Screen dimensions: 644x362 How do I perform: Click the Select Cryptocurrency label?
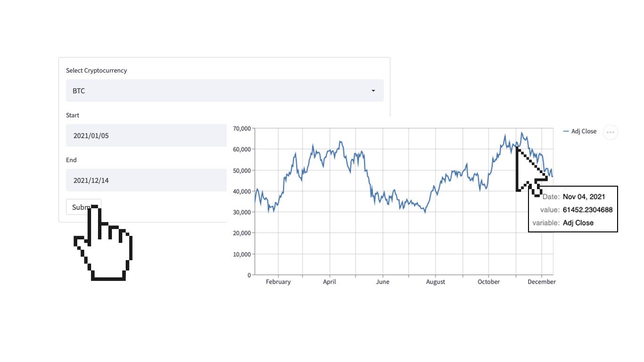96,70
